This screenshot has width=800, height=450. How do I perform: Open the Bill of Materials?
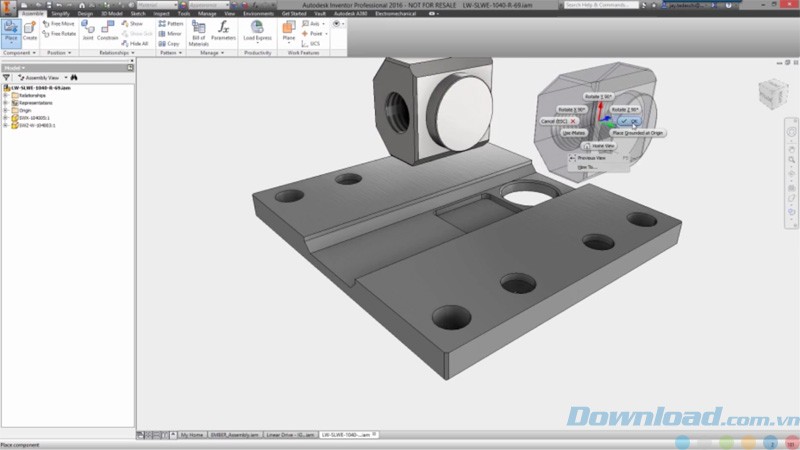pos(198,31)
